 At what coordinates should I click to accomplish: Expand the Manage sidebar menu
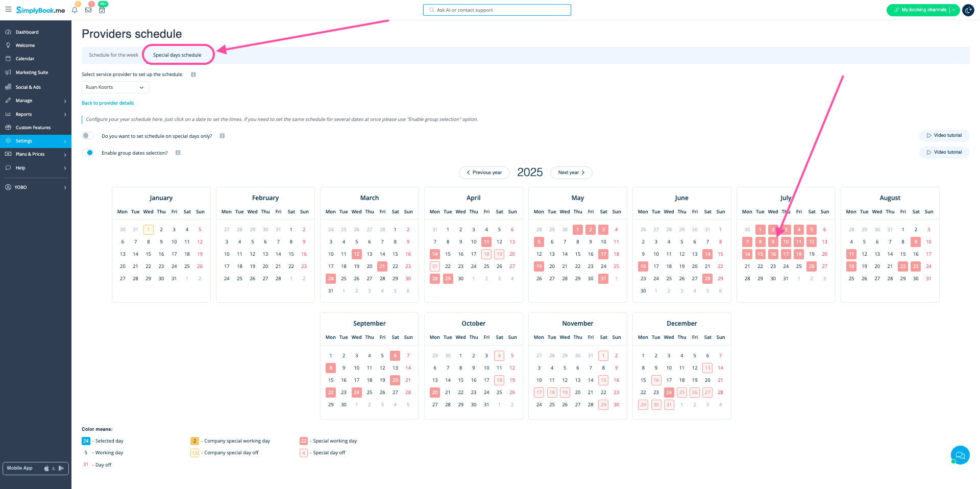coord(36,101)
